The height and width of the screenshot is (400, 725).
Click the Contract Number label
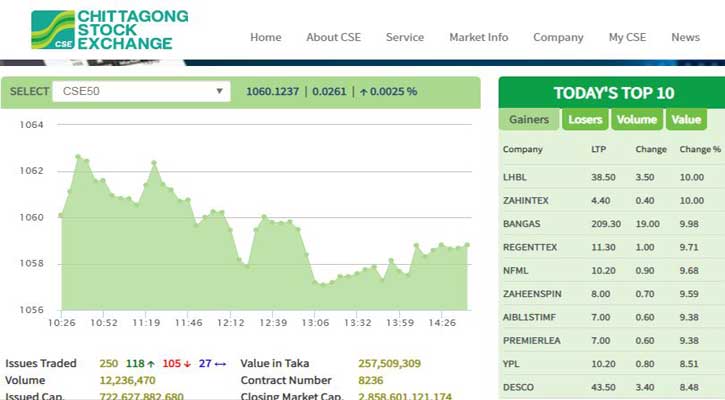pyautogui.click(x=286, y=381)
